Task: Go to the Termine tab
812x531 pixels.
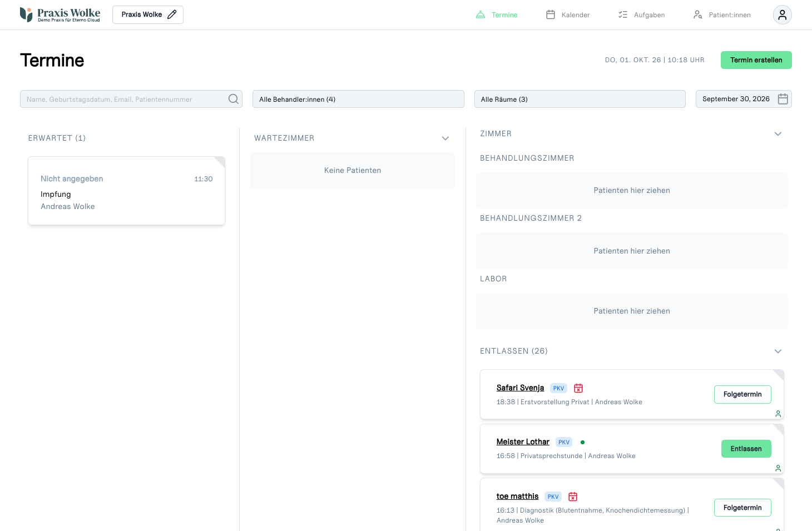Action: click(x=497, y=15)
